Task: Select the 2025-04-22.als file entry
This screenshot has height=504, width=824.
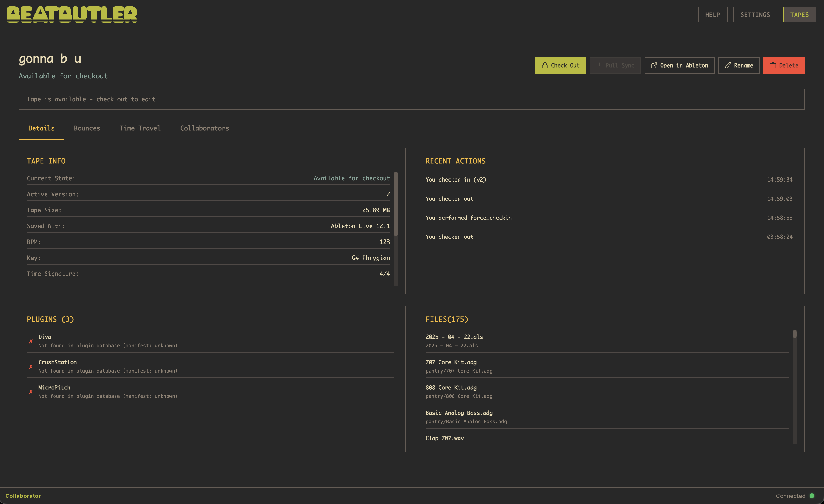Action: (454, 337)
